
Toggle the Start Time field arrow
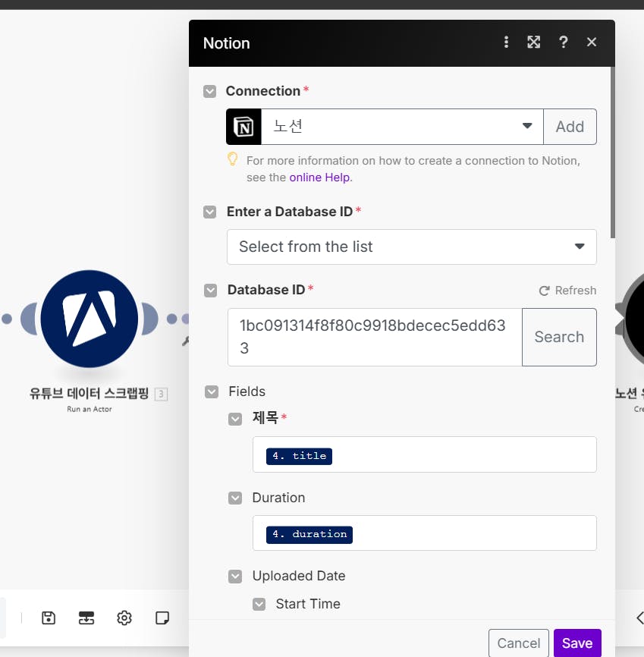[259, 604]
